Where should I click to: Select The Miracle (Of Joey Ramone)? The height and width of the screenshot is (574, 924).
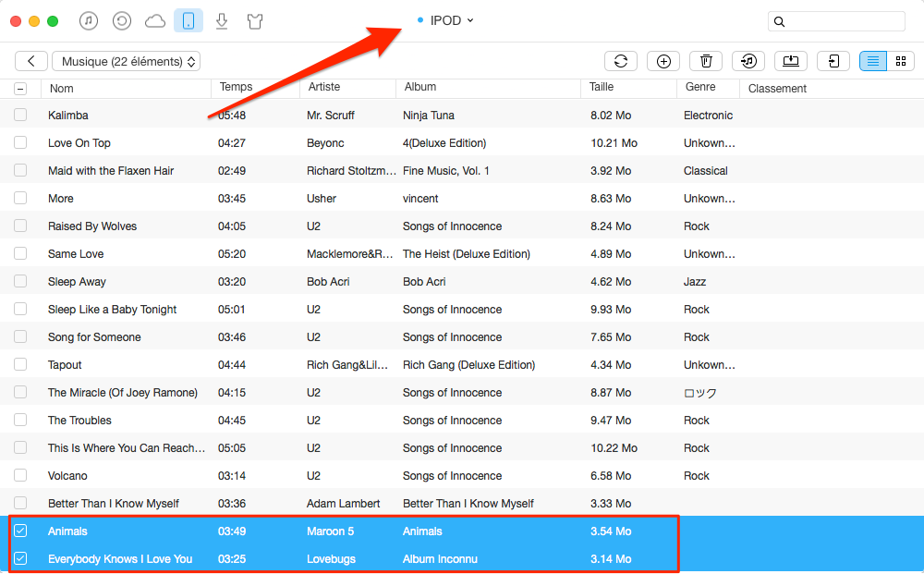coord(123,392)
